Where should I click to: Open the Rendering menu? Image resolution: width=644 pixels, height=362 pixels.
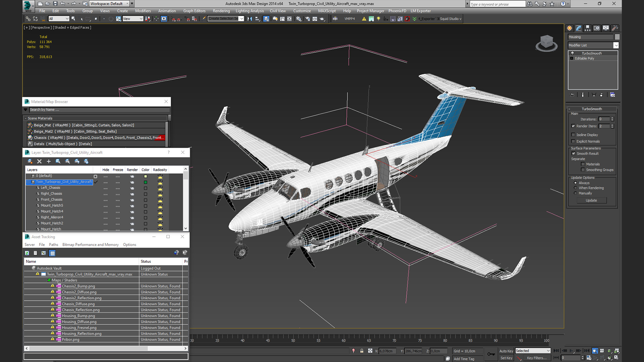click(x=221, y=11)
